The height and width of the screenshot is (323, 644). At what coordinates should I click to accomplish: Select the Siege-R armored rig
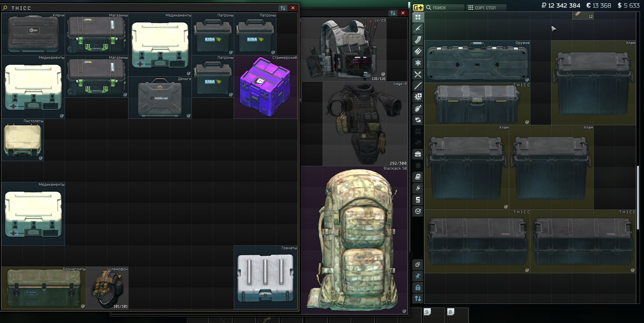click(x=365, y=124)
